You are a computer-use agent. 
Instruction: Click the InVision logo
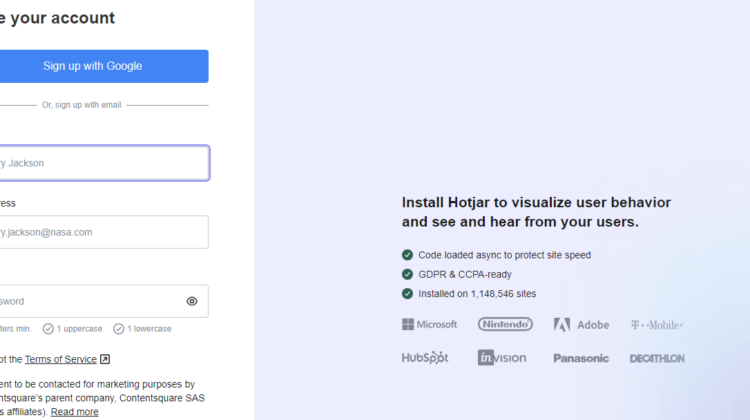pyautogui.click(x=502, y=358)
